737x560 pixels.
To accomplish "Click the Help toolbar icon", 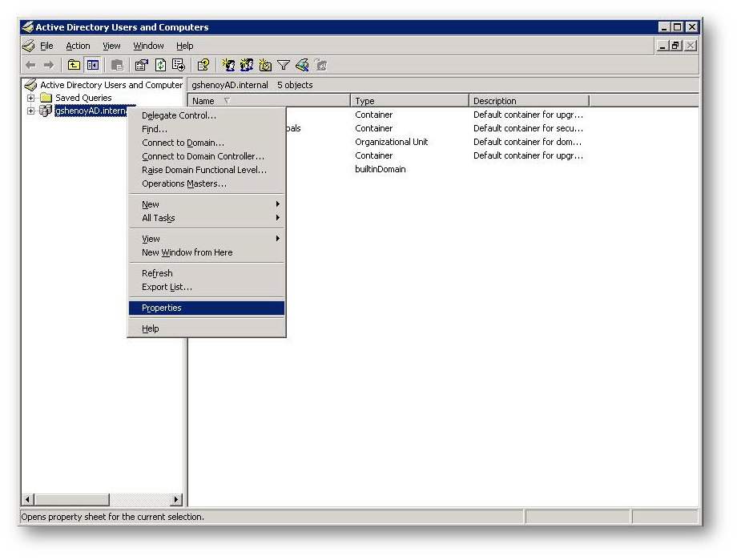I will pyautogui.click(x=203, y=66).
